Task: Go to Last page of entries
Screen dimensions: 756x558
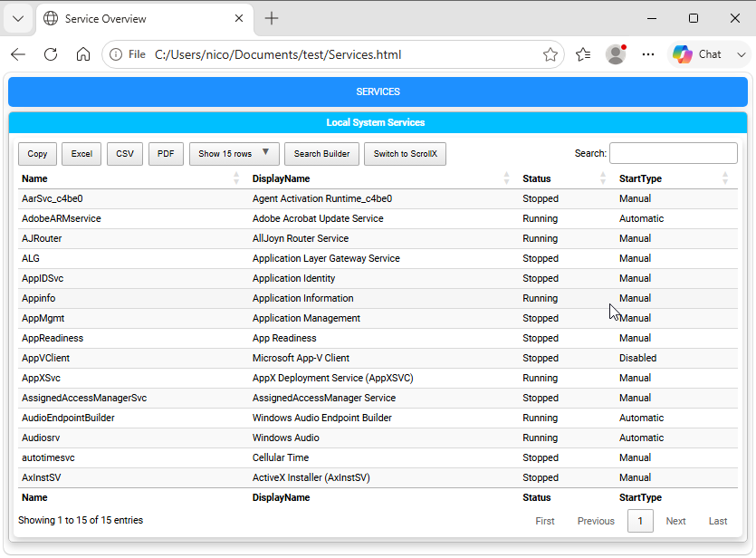Action: click(717, 521)
